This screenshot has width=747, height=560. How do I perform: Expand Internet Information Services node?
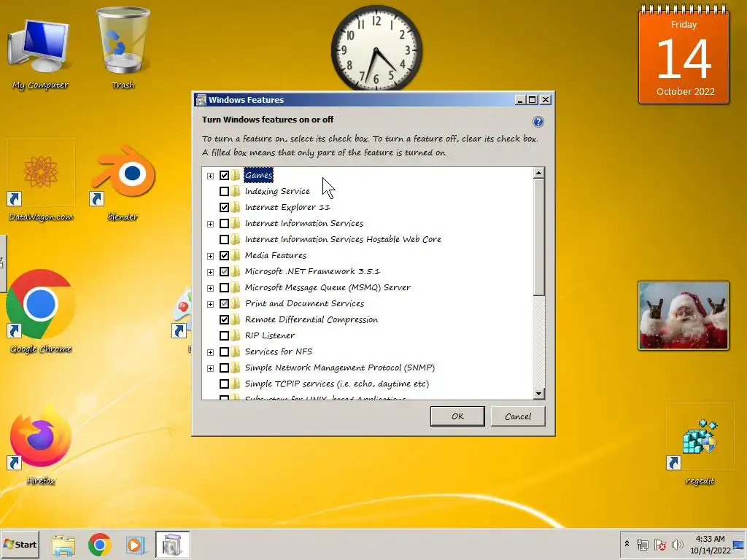coord(210,224)
